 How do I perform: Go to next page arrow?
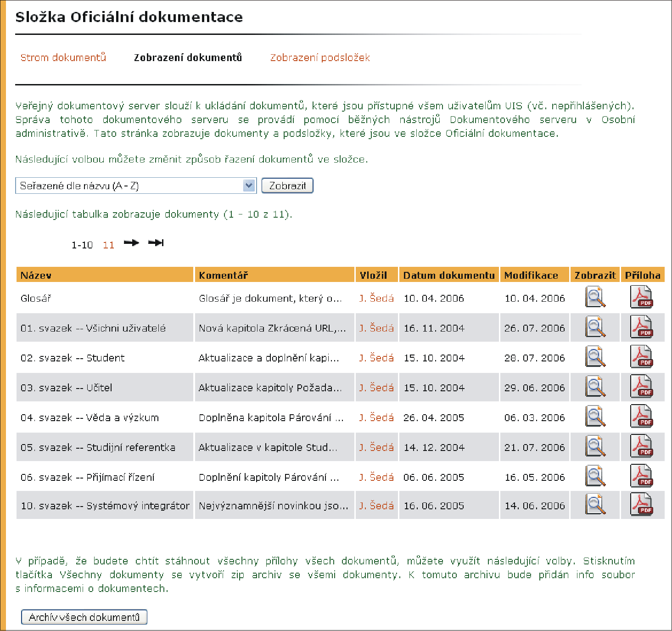(131, 242)
